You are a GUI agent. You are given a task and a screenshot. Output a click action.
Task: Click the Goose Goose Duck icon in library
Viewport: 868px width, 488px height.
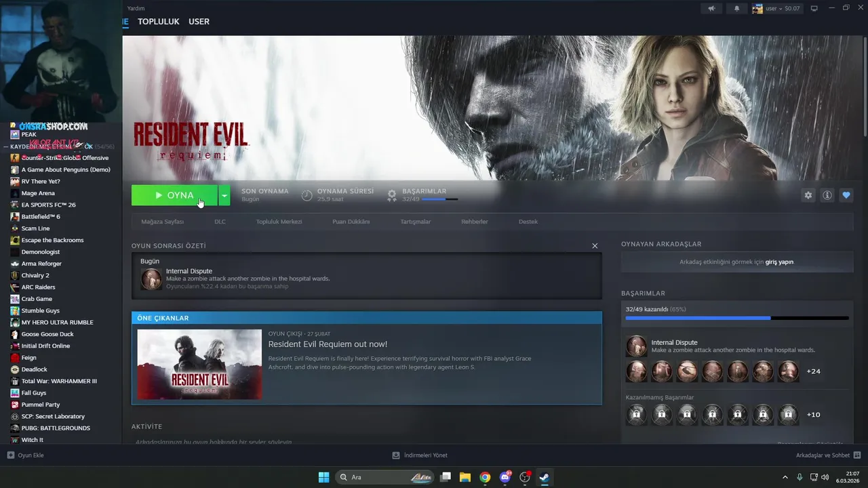15,334
